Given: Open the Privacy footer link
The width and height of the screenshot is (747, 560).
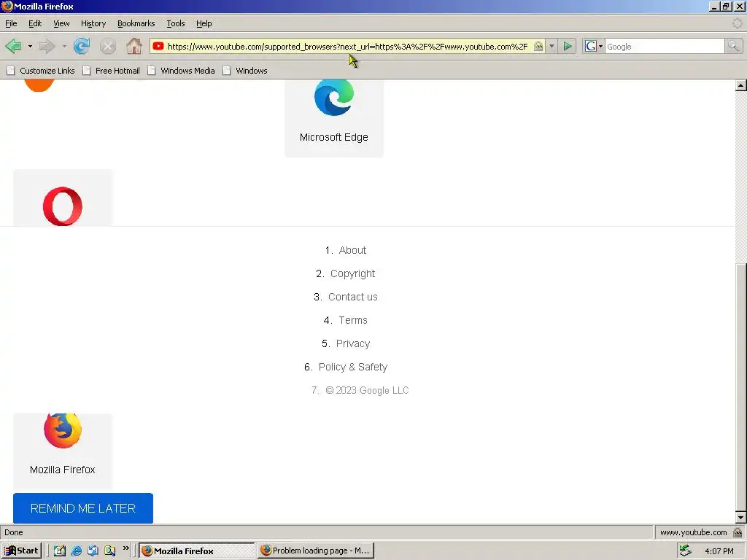Looking at the screenshot, I should click(x=352, y=343).
